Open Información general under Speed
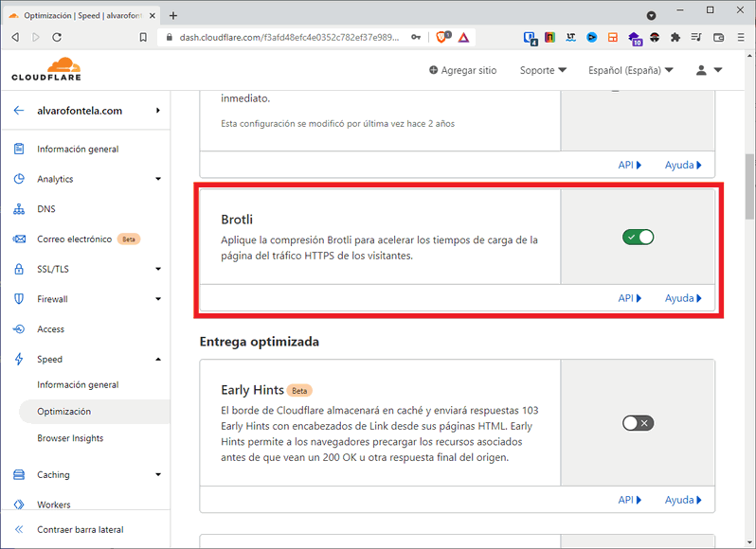Screen dimensions: 756x549 tap(78, 385)
